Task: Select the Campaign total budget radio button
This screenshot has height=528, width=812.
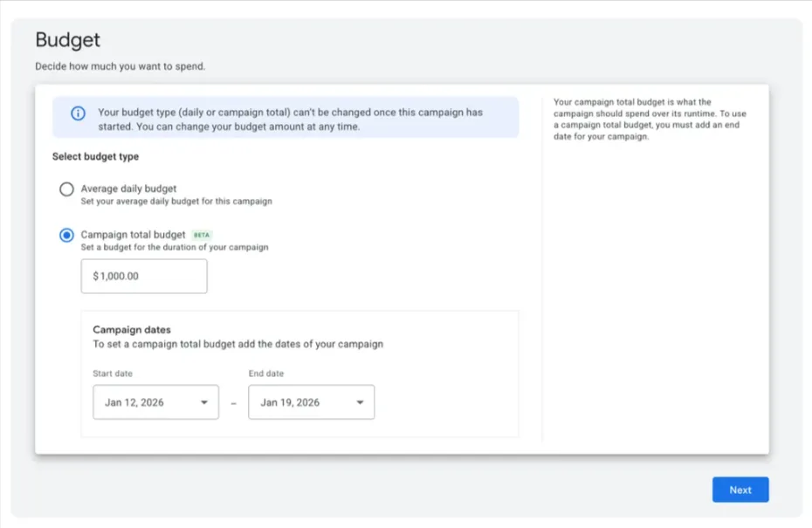Action: coord(66,235)
